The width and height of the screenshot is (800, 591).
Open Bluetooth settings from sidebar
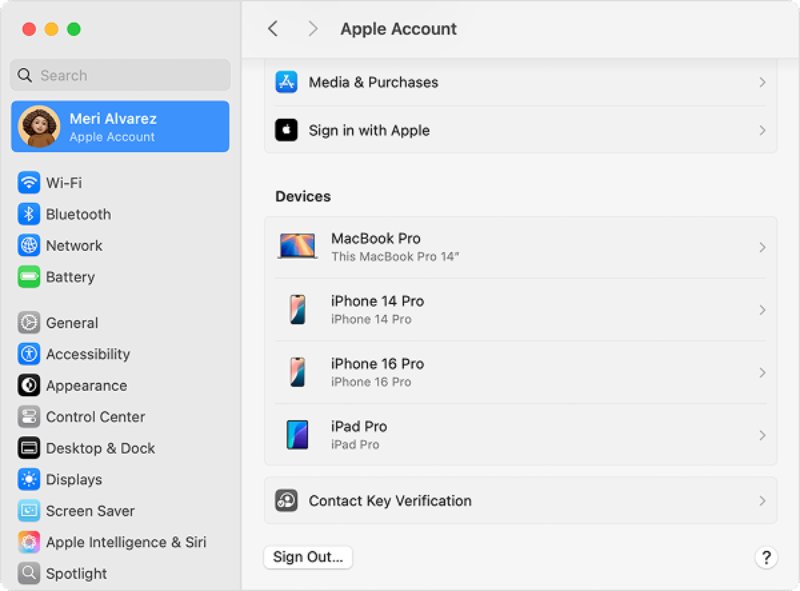coord(31,214)
